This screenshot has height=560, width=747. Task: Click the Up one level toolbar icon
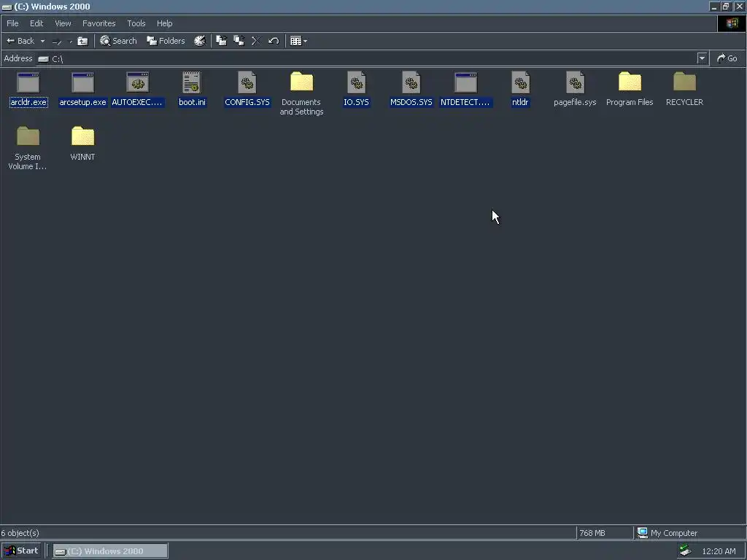(82, 41)
